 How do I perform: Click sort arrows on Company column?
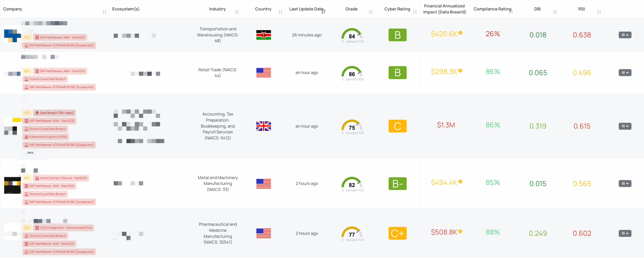point(104,12)
